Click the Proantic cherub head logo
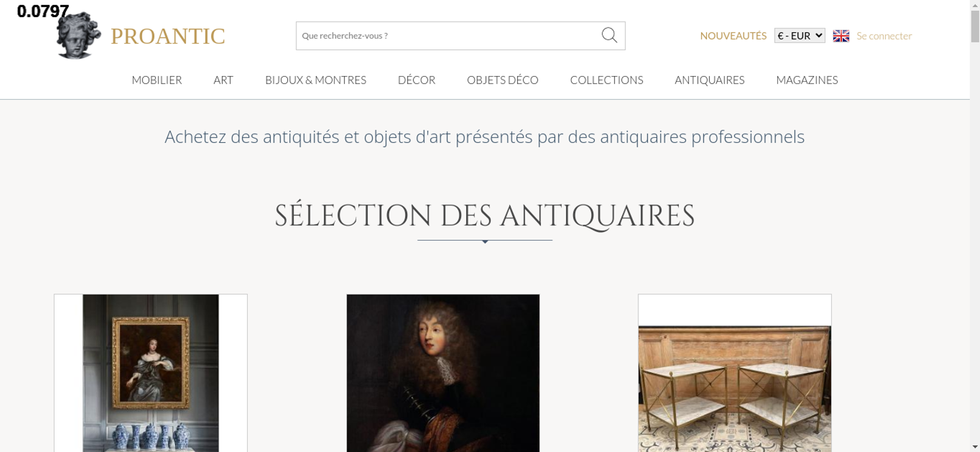The image size is (980, 452). 78,36
